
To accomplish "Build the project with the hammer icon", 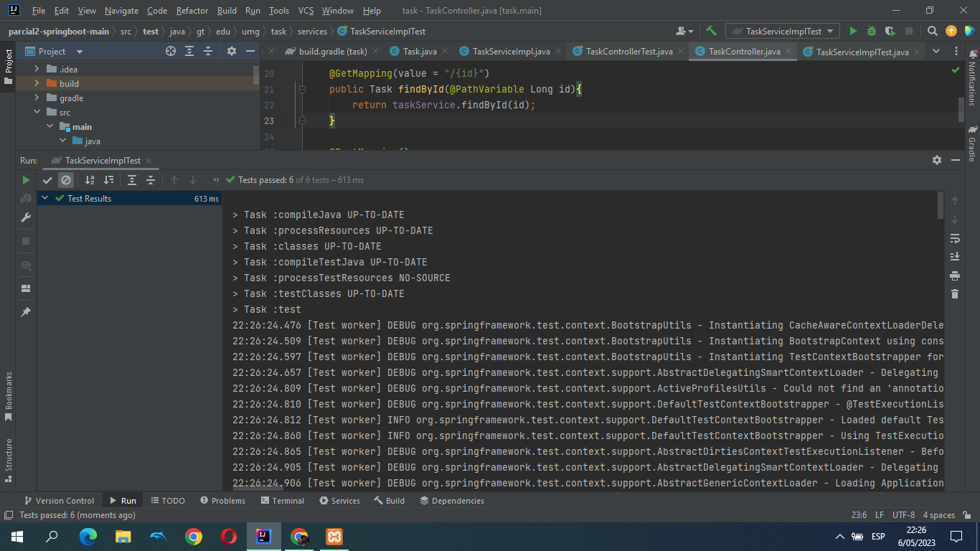I will 712,31.
